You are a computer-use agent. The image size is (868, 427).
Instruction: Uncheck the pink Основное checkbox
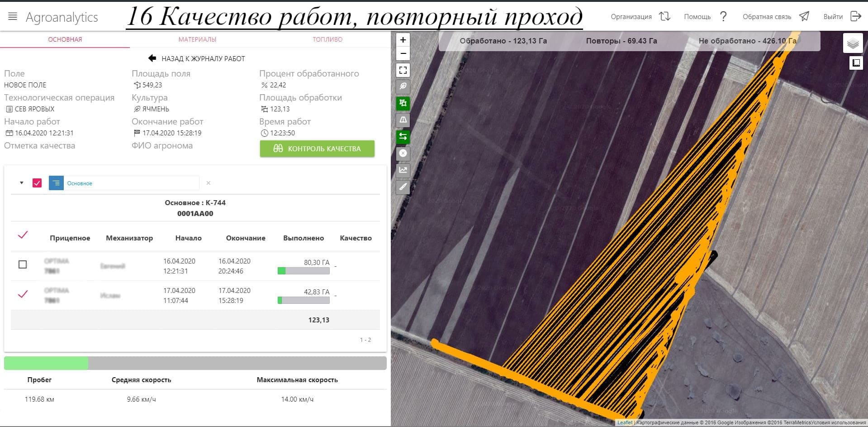pos(37,183)
